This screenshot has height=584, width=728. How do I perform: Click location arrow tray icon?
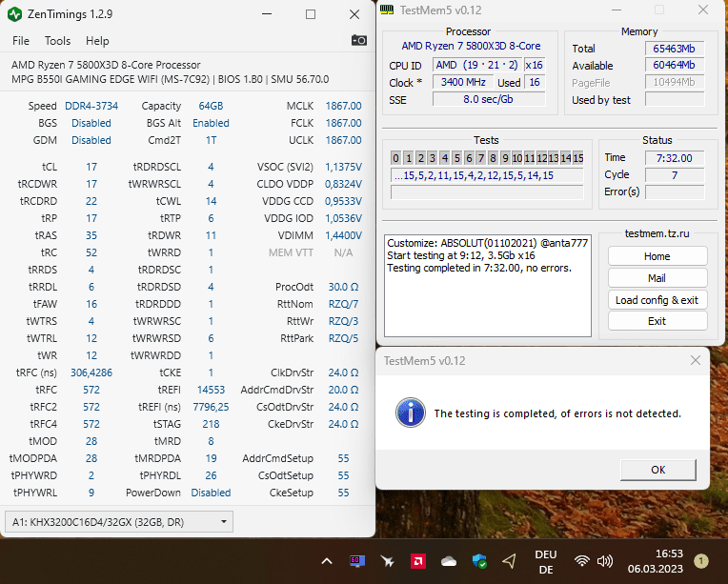(510, 561)
